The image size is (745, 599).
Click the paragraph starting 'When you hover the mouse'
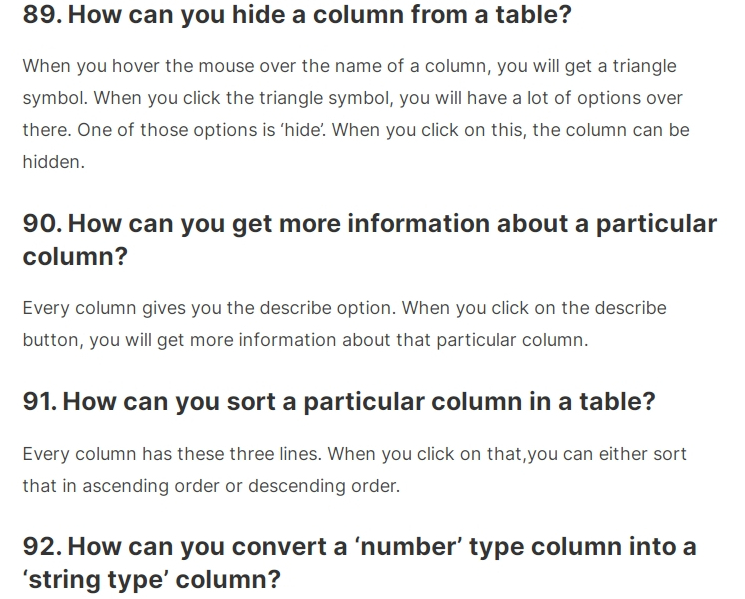pyautogui.click(x=356, y=114)
